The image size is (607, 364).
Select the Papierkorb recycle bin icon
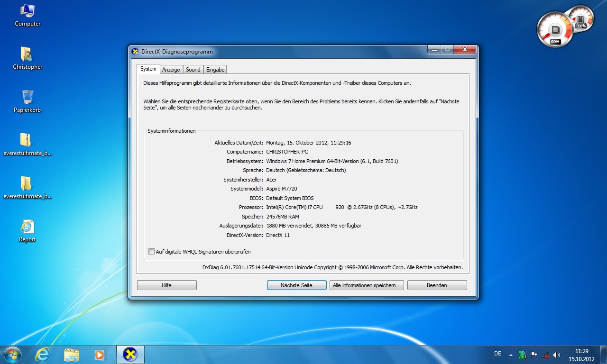click(28, 101)
